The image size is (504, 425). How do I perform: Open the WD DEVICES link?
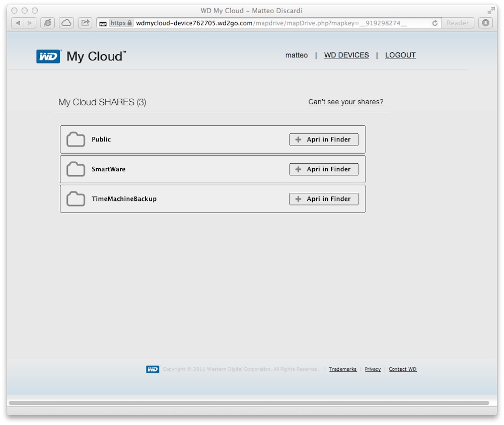tap(346, 55)
